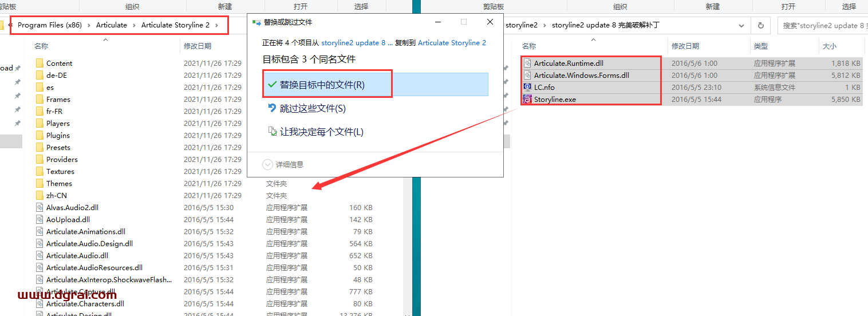Open the destination link Articulate Storyline 2
Screen dimensions: 868x316
(452, 42)
